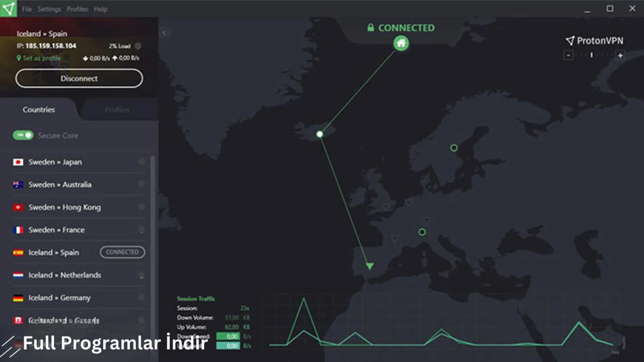Toggle the Secure Core switch off

point(23,135)
